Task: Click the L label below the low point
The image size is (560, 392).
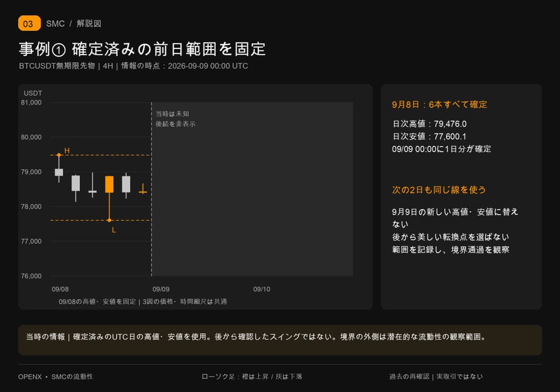Action: (114, 230)
